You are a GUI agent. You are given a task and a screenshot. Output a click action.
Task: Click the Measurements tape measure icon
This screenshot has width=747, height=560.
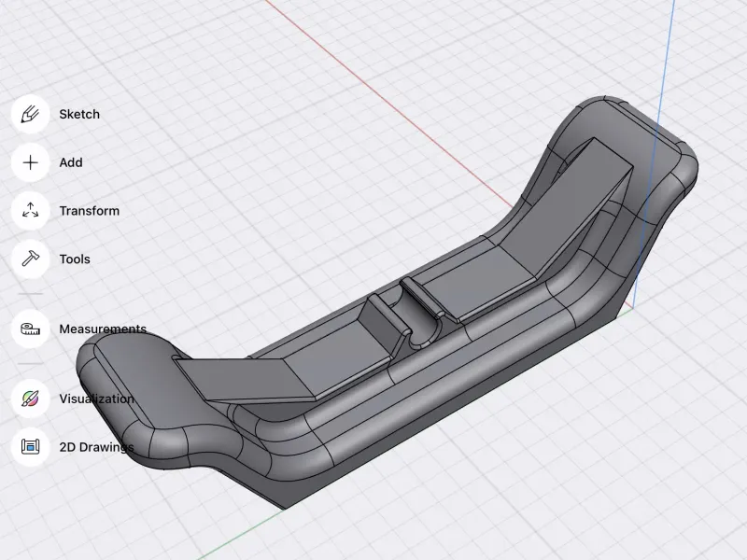coord(31,329)
